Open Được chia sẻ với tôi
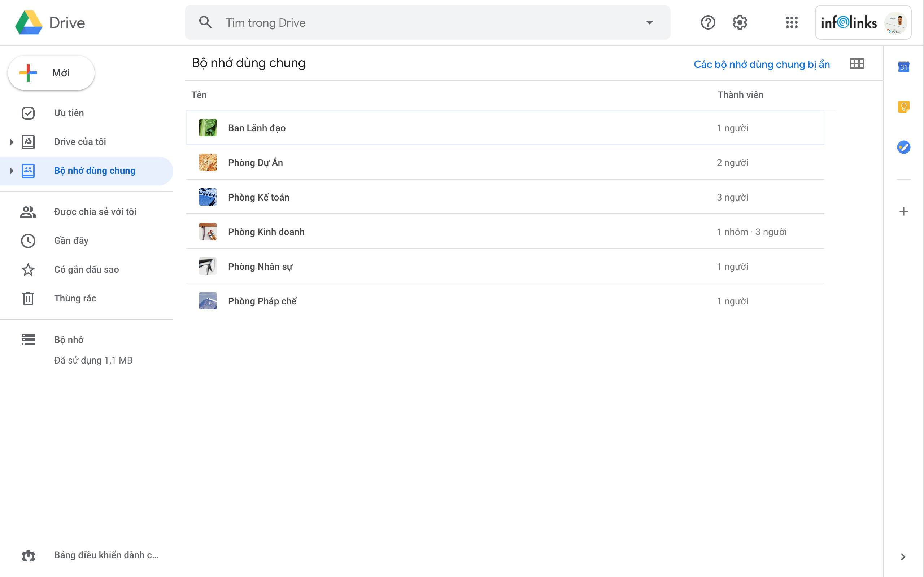Viewport: 924px width, 577px height. click(x=95, y=211)
